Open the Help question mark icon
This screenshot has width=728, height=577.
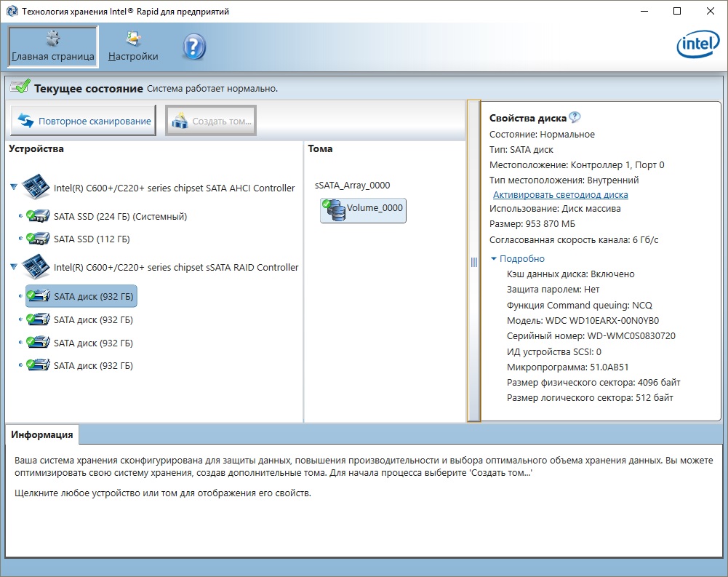(x=193, y=47)
